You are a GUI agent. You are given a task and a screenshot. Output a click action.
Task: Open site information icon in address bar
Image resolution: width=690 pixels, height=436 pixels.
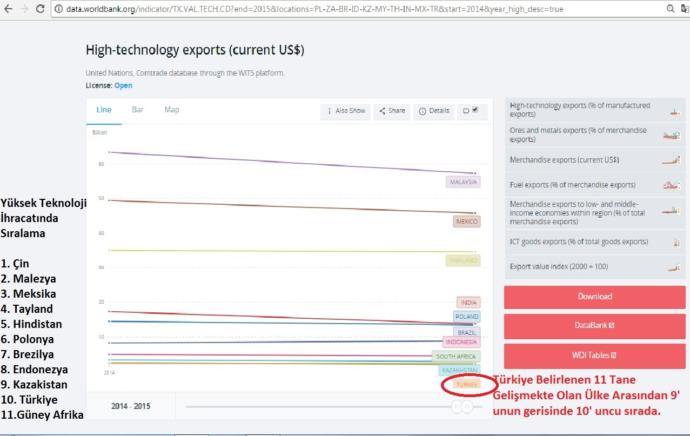(x=59, y=9)
